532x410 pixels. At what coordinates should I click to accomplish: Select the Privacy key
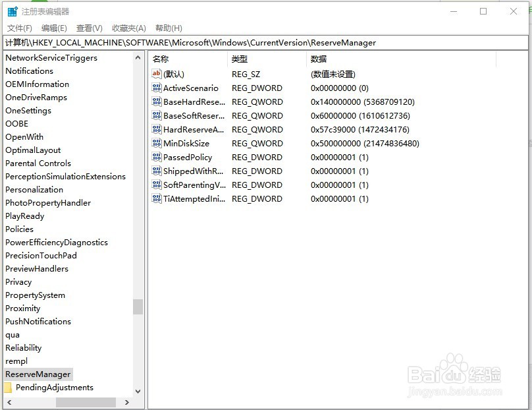[x=18, y=282]
